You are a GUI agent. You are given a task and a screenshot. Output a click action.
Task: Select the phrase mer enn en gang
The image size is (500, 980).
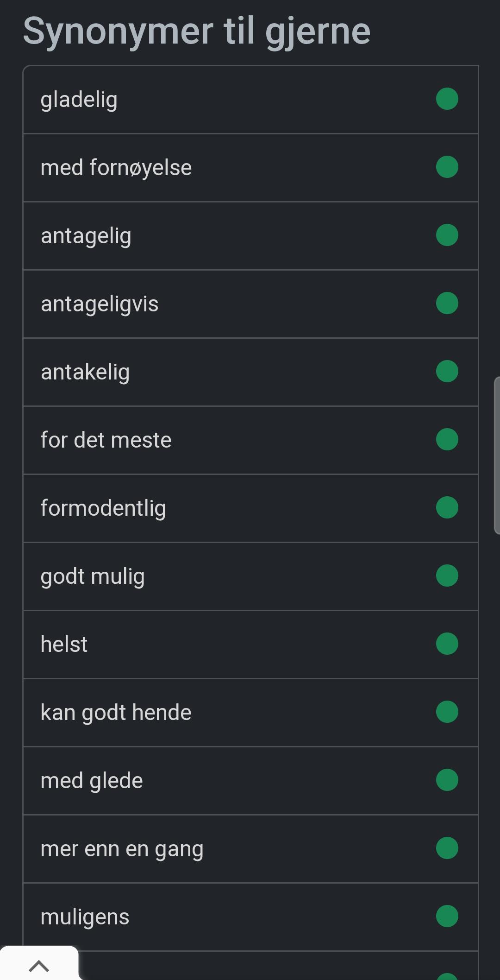(x=122, y=849)
